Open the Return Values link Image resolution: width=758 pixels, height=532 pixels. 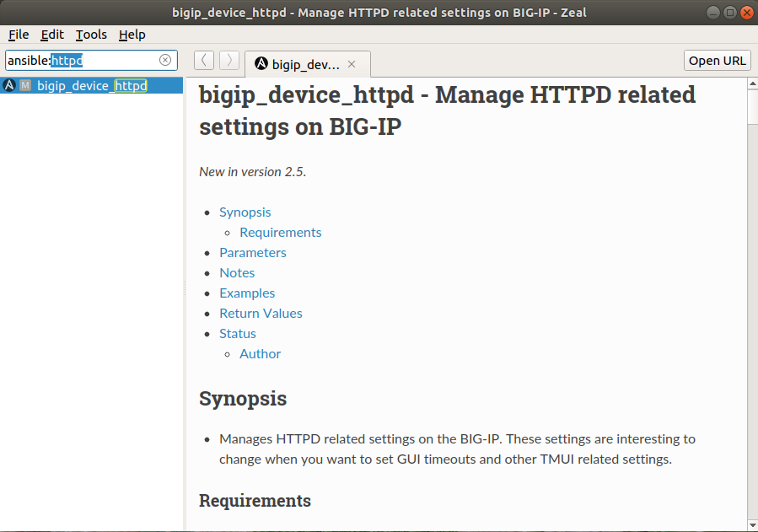coord(261,314)
